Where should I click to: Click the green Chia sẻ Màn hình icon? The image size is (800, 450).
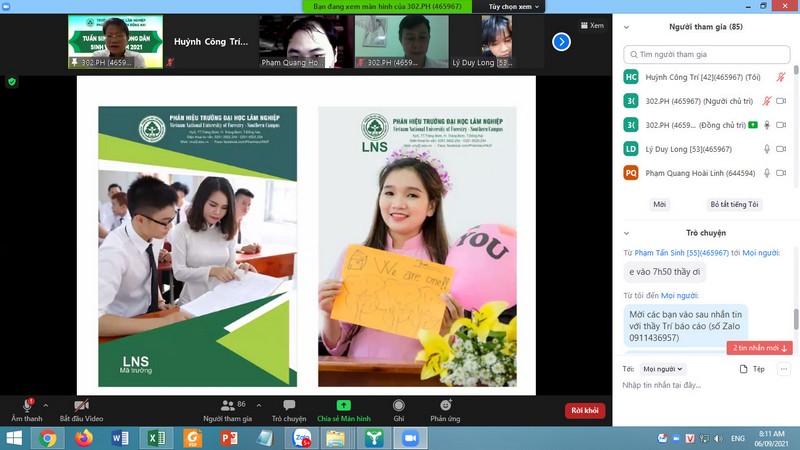coord(343,406)
